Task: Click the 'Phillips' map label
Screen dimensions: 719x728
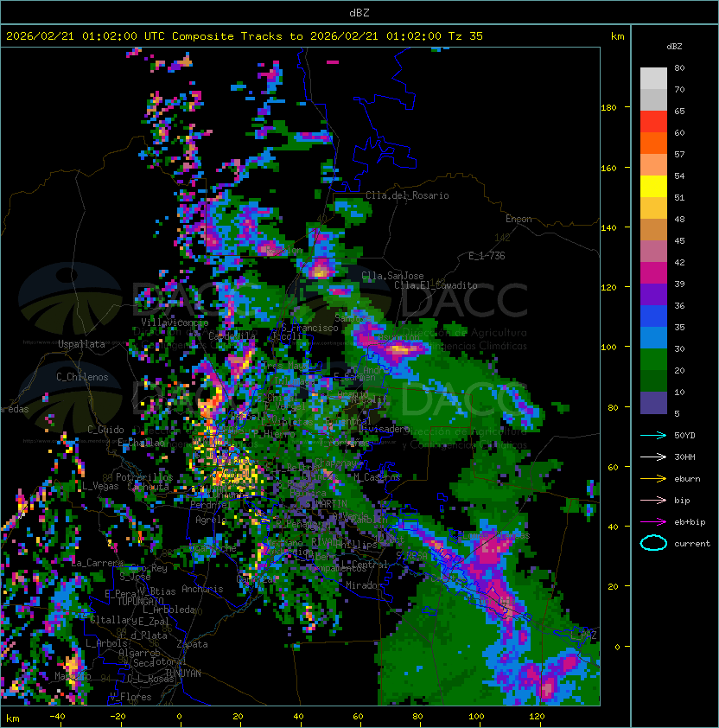Action: point(357,544)
